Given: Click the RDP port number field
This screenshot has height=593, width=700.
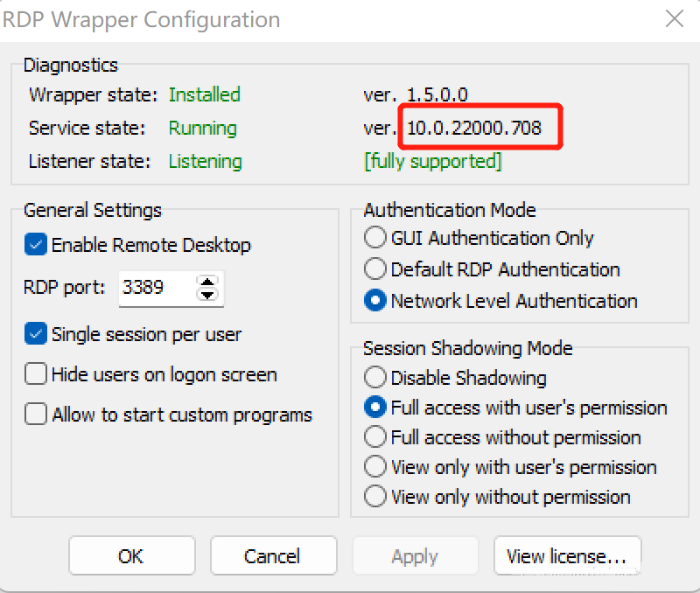Looking at the screenshot, I should pyautogui.click(x=156, y=288).
